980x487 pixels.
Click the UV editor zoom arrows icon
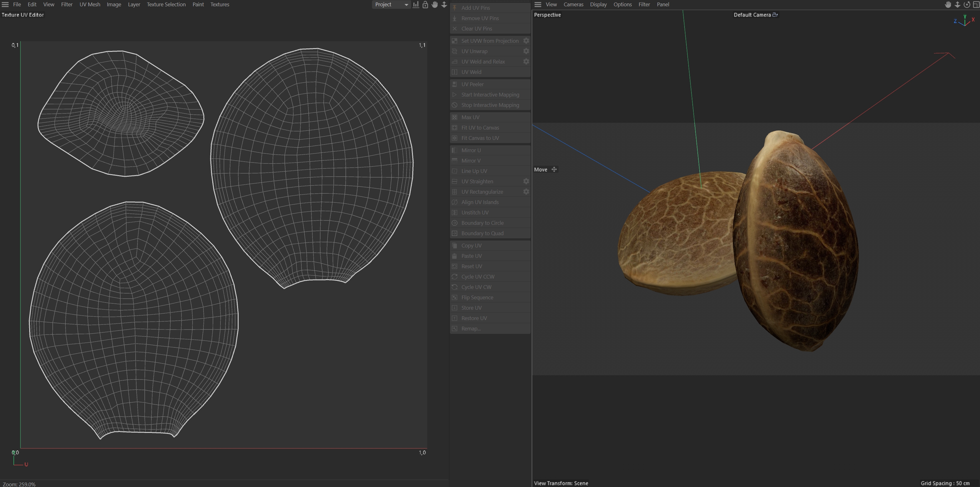point(444,5)
